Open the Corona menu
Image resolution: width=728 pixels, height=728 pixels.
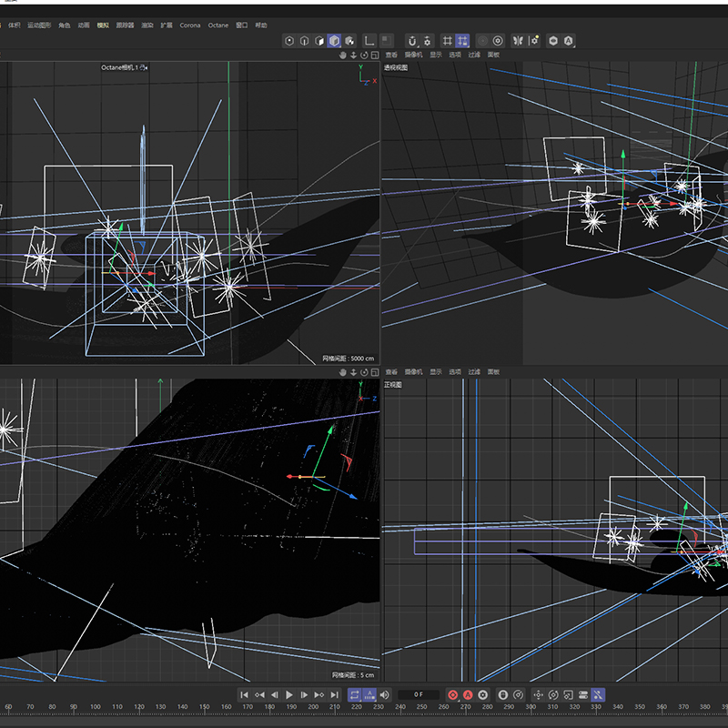tap(190, 25)
